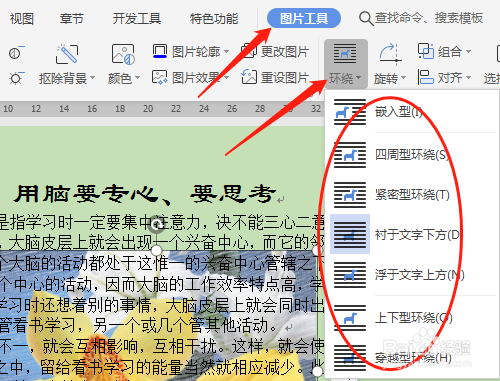Click the 图片效果 icon
This screenshot has height=381, width=500.
coord(160,77)
